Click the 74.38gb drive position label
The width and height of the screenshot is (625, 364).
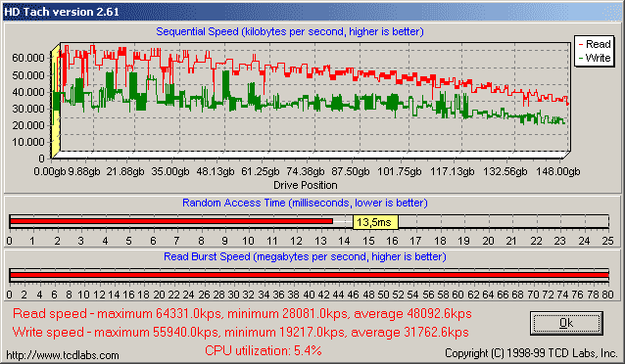306,171
